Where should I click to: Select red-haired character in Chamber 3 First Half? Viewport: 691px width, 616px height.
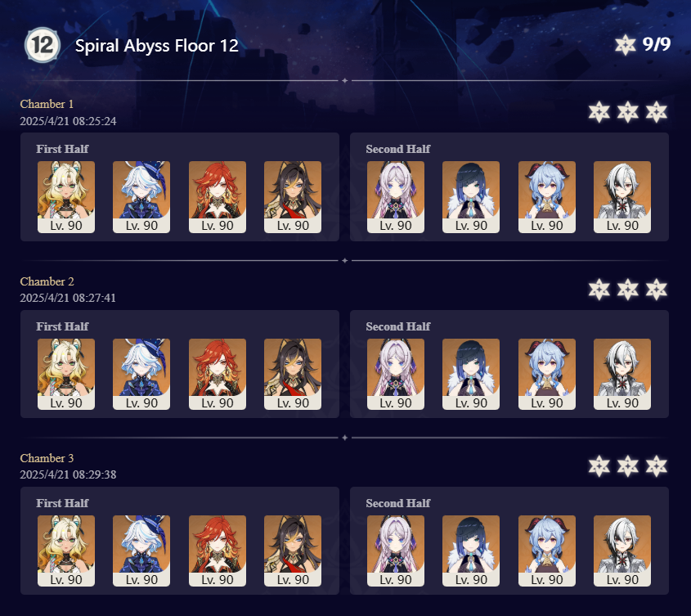click(218, 551)
